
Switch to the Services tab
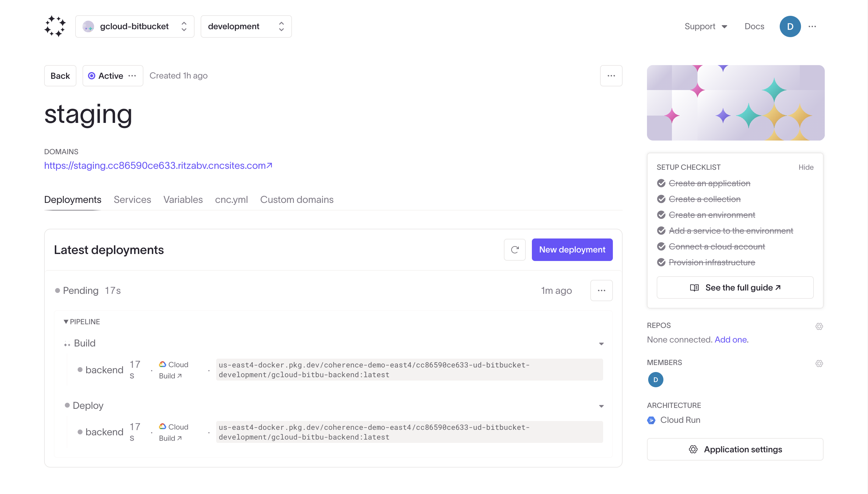[x=132, y=200]
